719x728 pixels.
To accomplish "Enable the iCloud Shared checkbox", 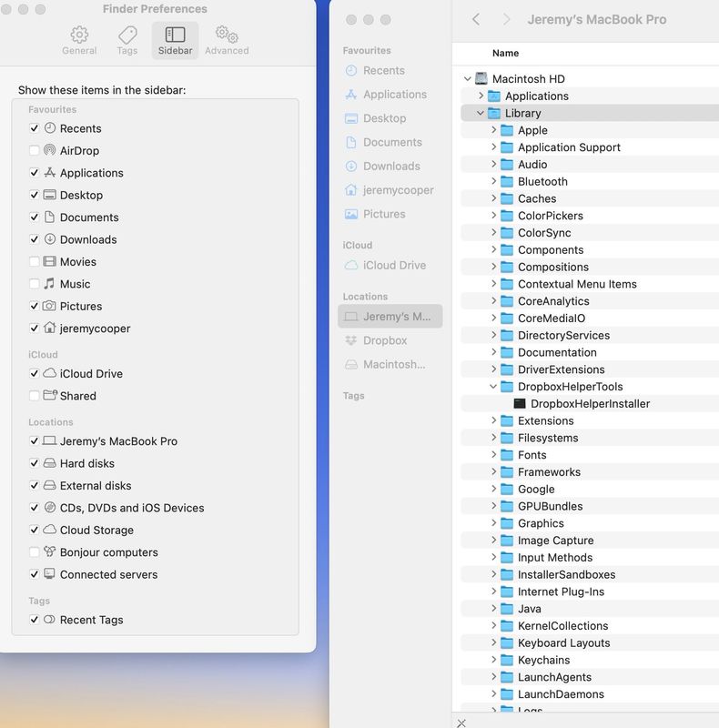I will tap(34, 396).
